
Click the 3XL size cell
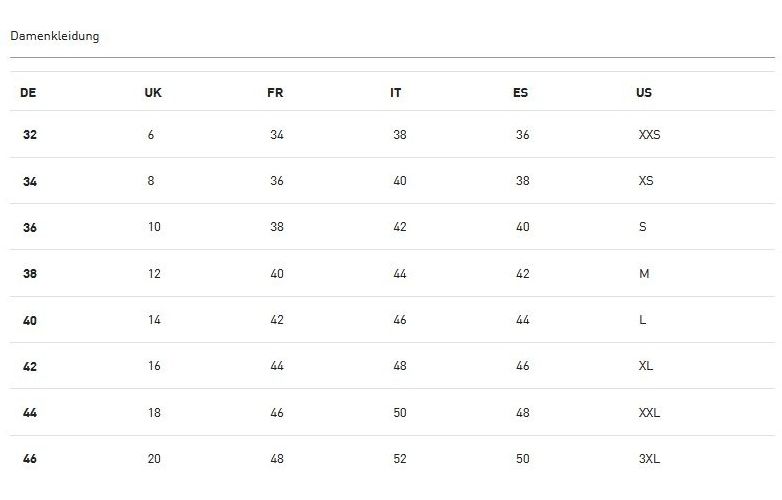(x=649, y=459)
